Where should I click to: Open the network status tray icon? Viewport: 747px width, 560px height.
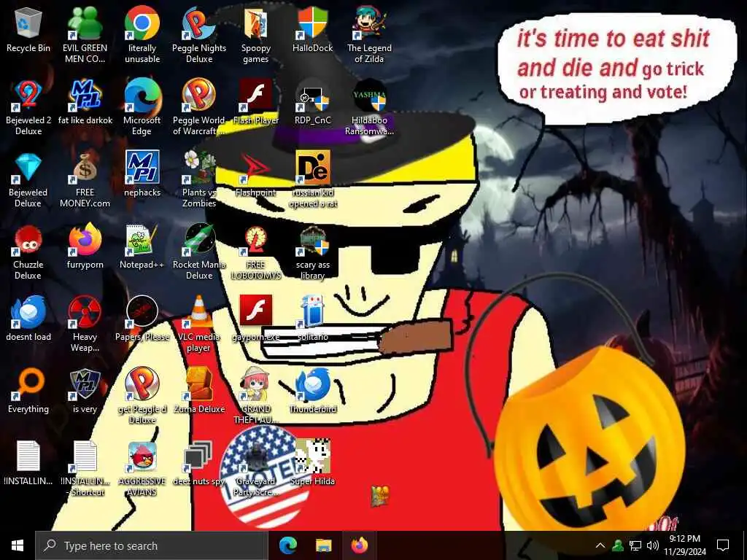point(635,545)
